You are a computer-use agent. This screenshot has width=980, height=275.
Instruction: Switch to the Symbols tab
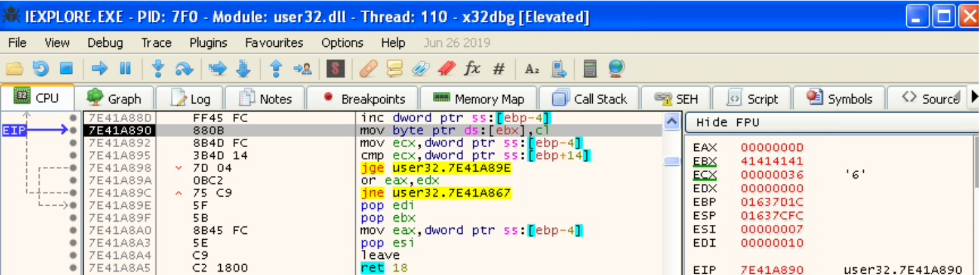pos(839,99)
